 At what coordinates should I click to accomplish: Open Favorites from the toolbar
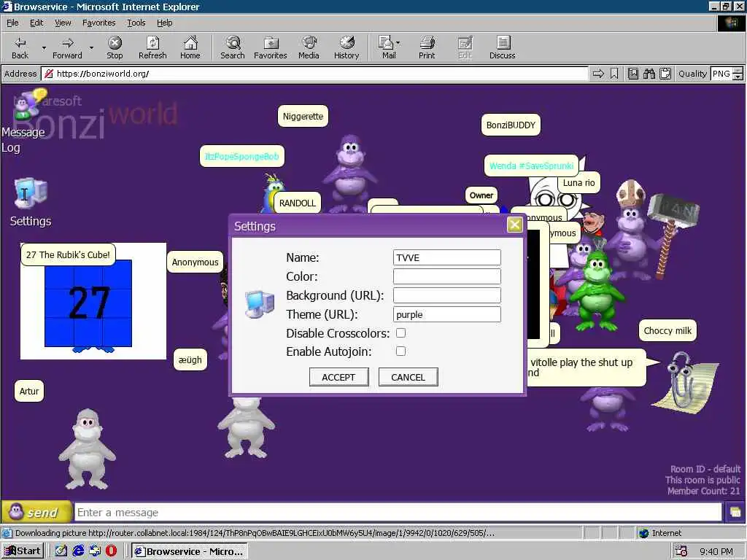tap(271, 47)
